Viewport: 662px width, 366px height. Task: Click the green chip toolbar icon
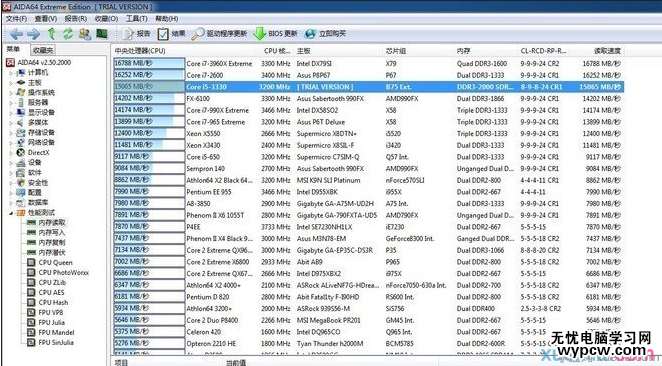click(x=102, y=33)
